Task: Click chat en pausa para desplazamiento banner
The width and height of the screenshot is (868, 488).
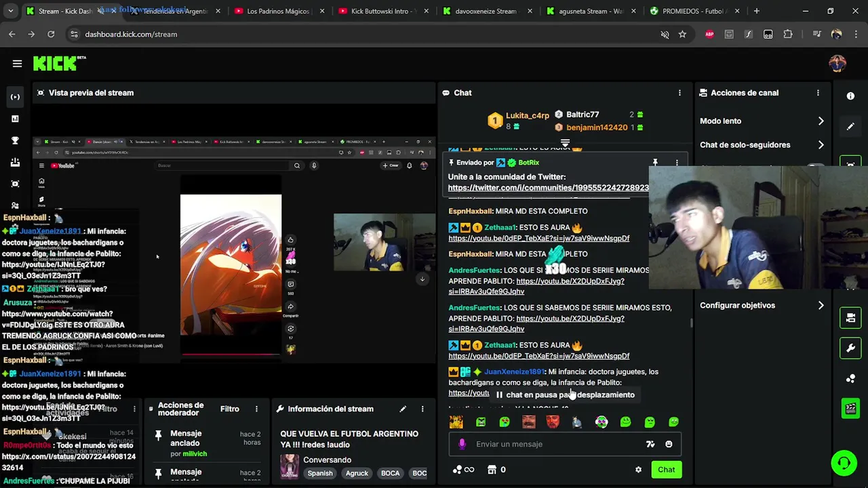Action: [565, 395]
